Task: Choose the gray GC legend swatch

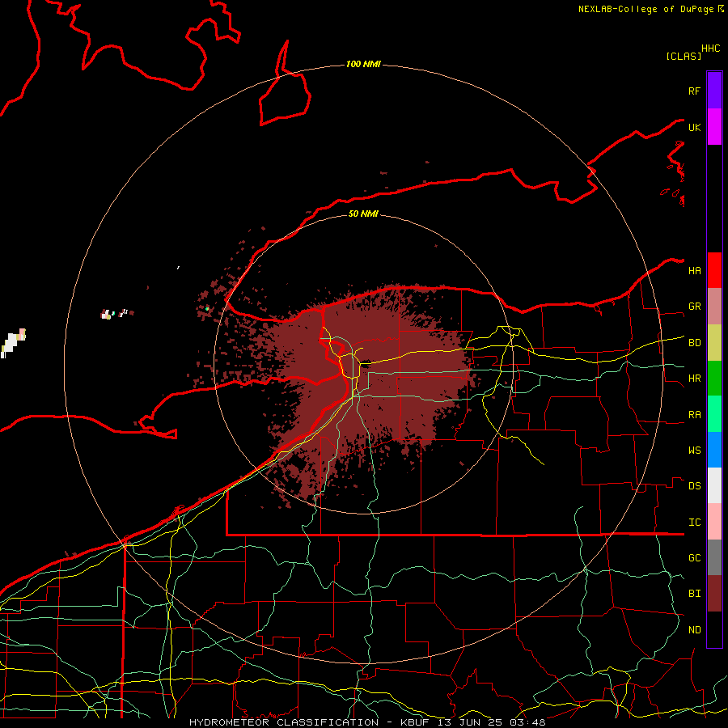Action: pyautogui.click(x=714, y=557)
